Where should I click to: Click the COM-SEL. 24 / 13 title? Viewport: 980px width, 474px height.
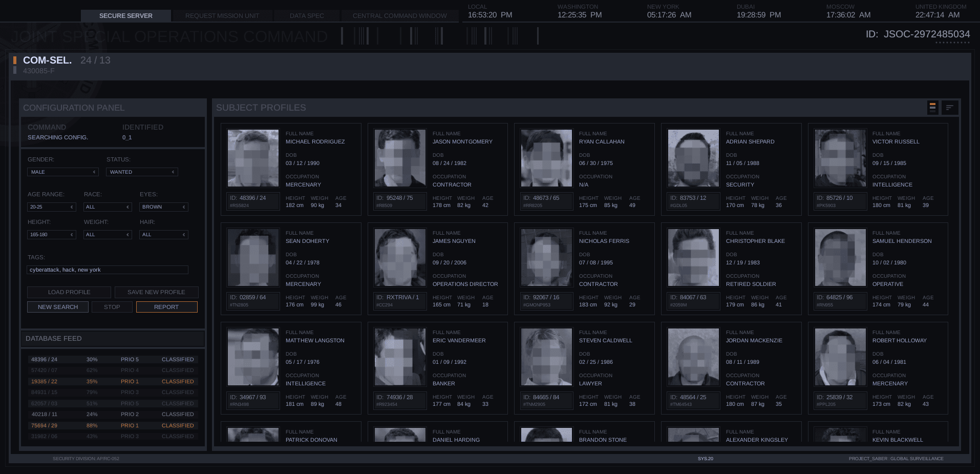(67, 60)
